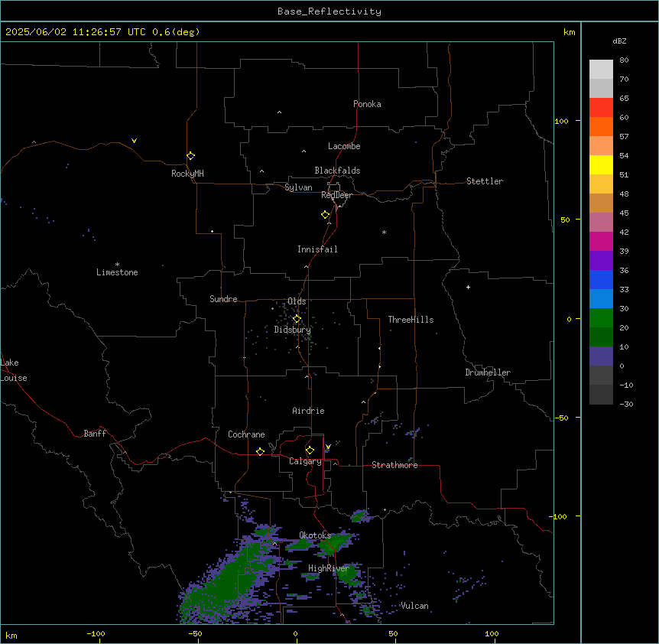Click the -10 value in the dBZ legend
Image resolution: width=659 pixels, height=644 pixels.
point(626,385)
